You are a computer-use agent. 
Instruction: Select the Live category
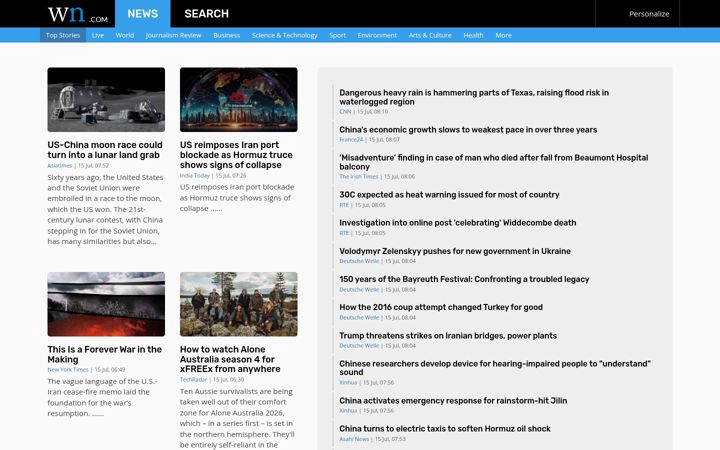point(97,35)
